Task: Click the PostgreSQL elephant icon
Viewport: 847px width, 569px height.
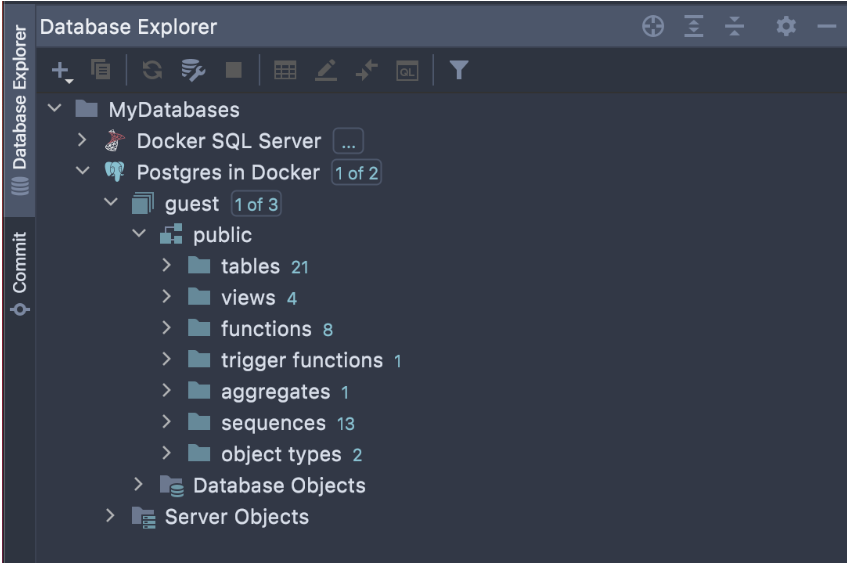Action: 115,172
